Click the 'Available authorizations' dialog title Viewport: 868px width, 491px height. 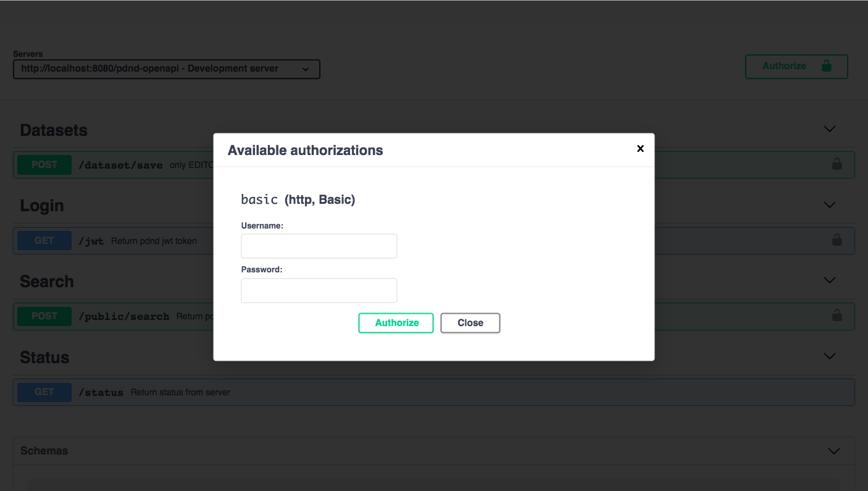(x=306, y=150)
